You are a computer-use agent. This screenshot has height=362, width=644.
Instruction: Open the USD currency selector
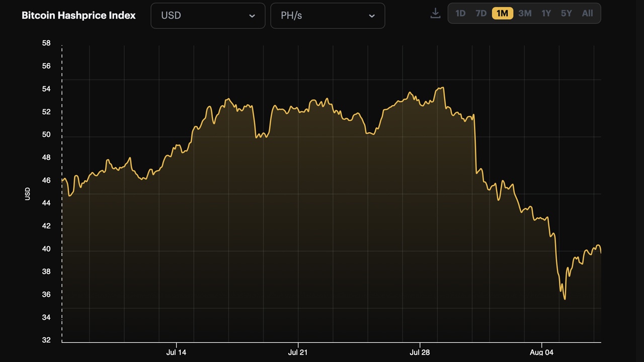click(x=208, y=16)
